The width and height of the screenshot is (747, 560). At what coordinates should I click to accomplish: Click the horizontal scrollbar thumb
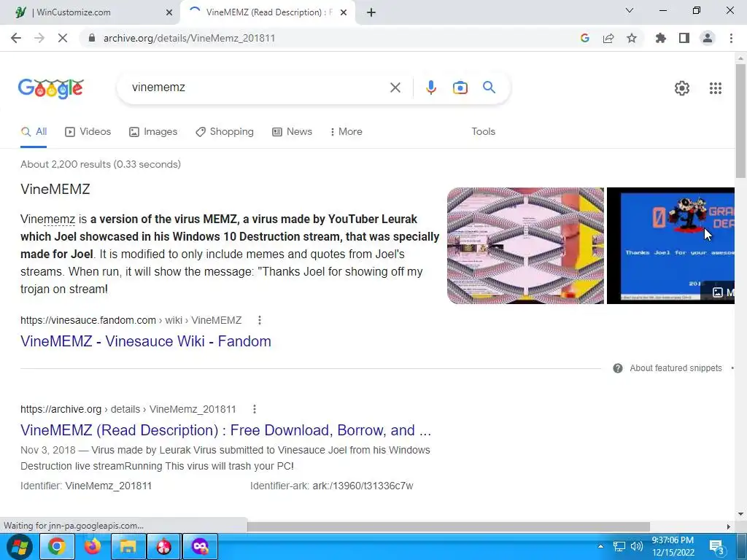449,526
